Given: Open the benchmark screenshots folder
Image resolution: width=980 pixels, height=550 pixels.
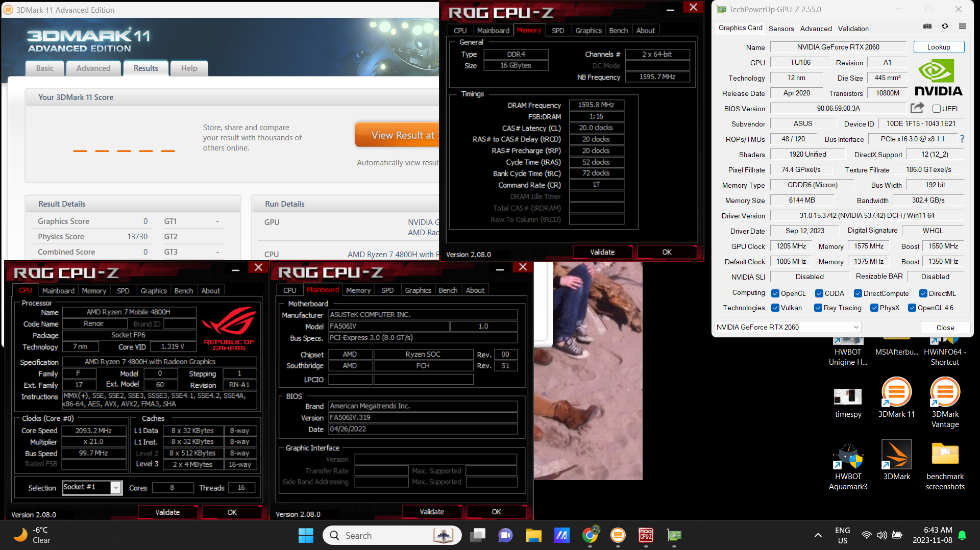Looking at the screenshot, I should coord(945,467).
